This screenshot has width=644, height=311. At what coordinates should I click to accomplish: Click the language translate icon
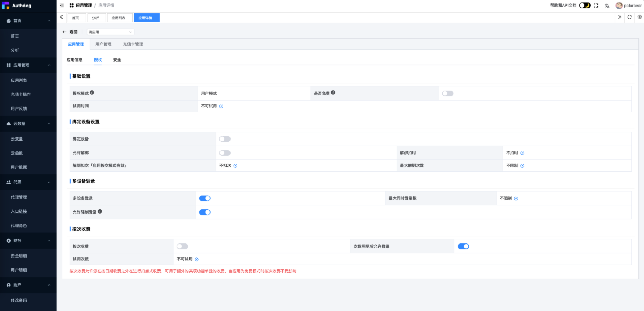pyautogui.click(x=607, y=6)
